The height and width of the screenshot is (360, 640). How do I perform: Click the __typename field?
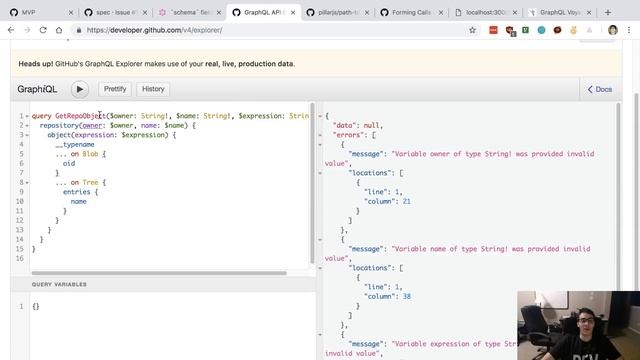coord(75,144)
